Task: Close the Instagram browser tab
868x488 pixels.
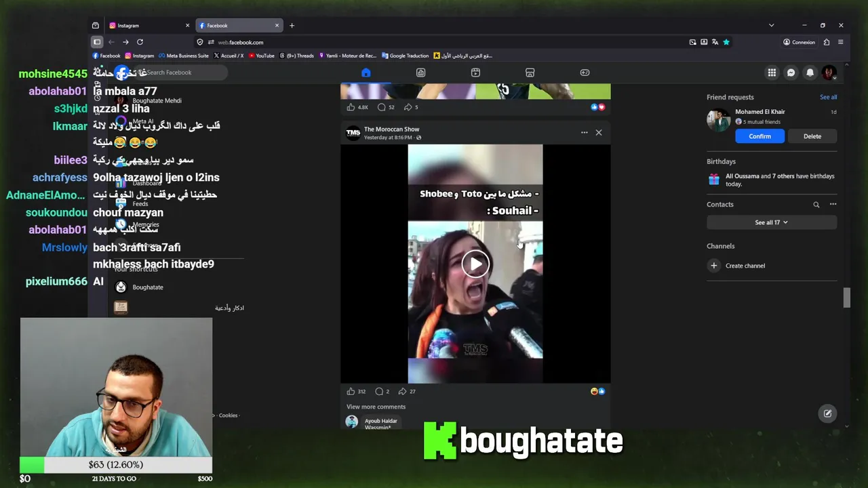Action: click(187, 26)
